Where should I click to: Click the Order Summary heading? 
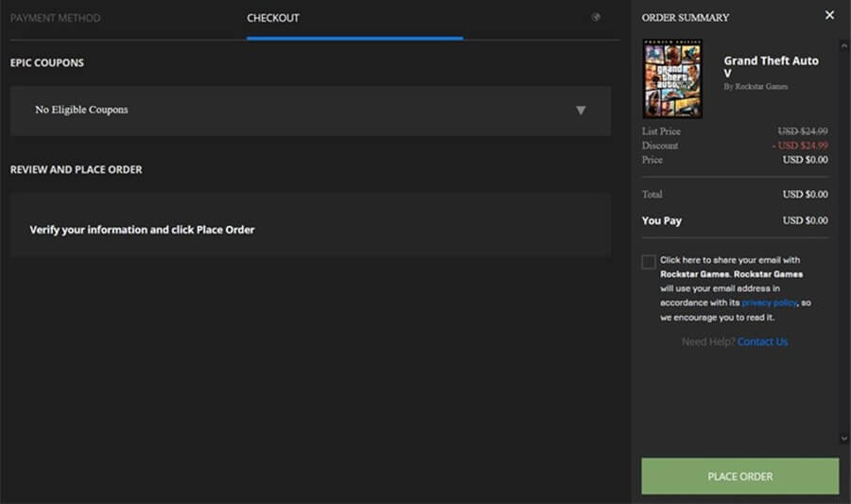coord(685,18)
